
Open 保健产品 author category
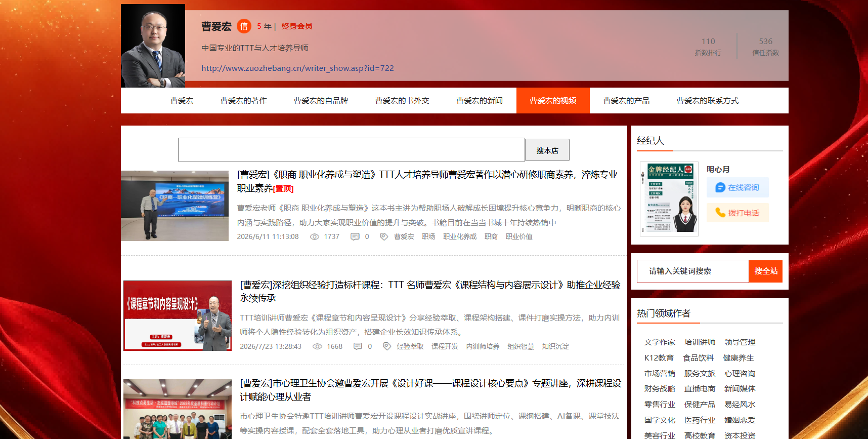(700, 405)
